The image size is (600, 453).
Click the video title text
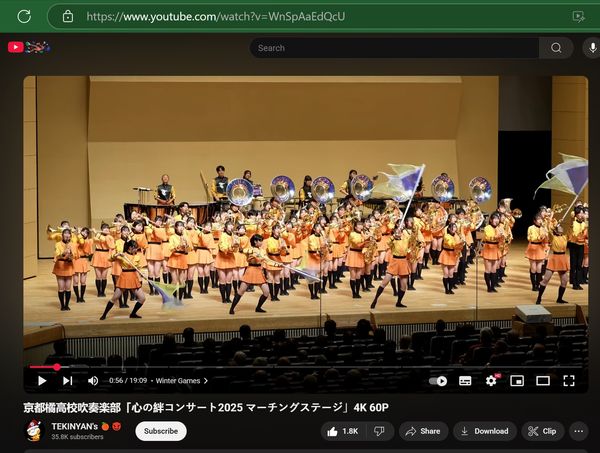(x=206, y=407)
